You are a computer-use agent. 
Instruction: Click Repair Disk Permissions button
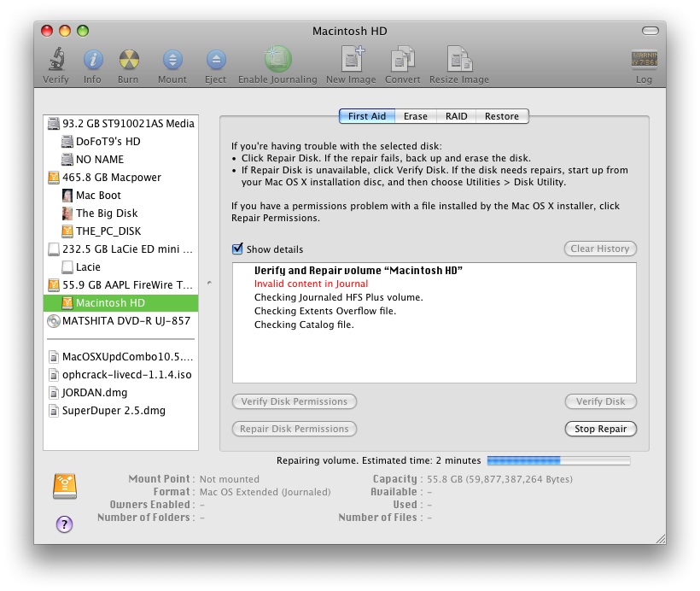pos(295,429)
